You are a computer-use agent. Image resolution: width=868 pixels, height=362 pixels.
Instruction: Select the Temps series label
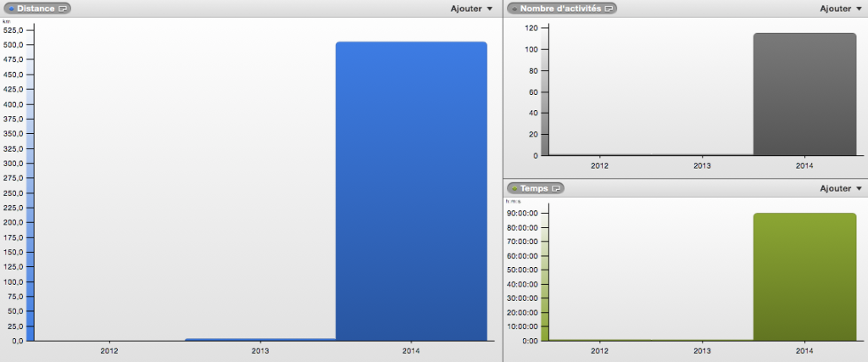click(534, 188)
